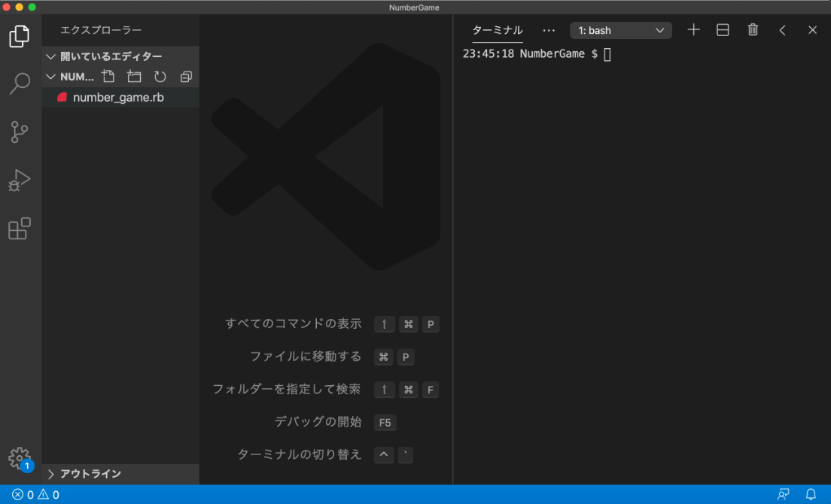Image resolution: width=831 pixels, height=504 pixels.
Task: Refresh the explorer file list
Action: coord(160,77)
